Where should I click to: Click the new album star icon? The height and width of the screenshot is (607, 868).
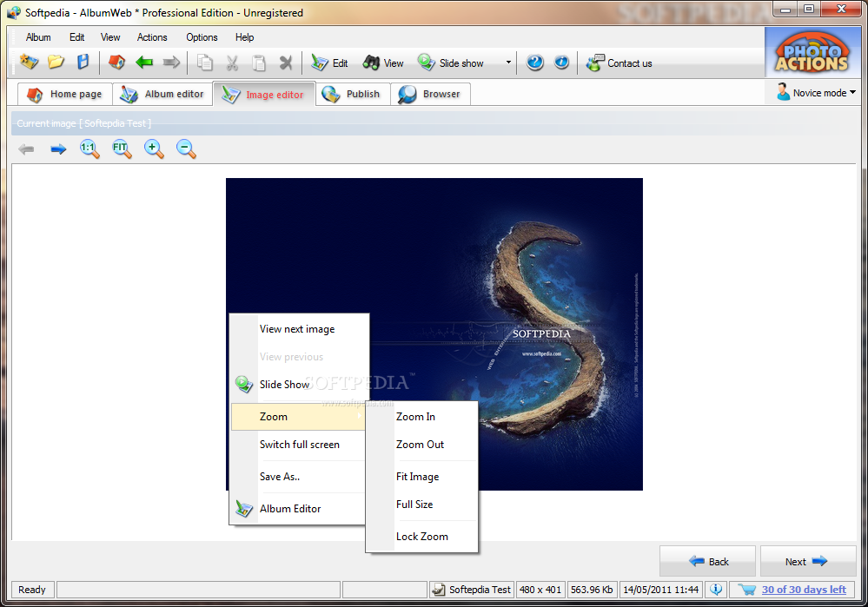coord(29,62)
